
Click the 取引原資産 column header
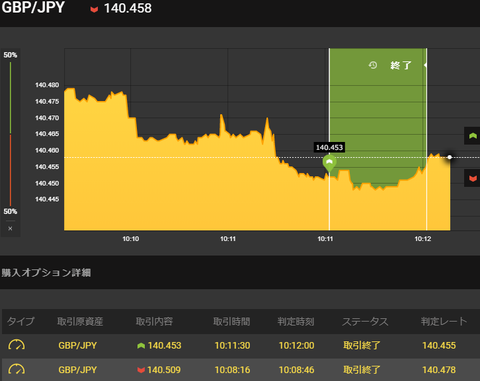pos(80,321)
